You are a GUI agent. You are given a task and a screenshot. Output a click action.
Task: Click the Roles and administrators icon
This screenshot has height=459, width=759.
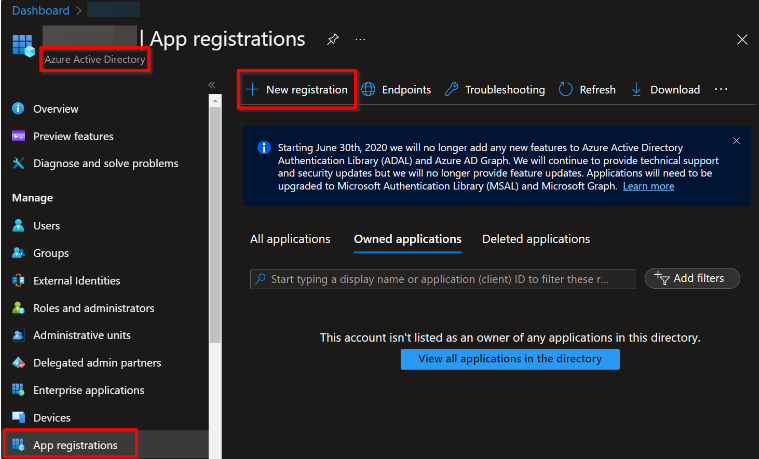pos(18,308)
